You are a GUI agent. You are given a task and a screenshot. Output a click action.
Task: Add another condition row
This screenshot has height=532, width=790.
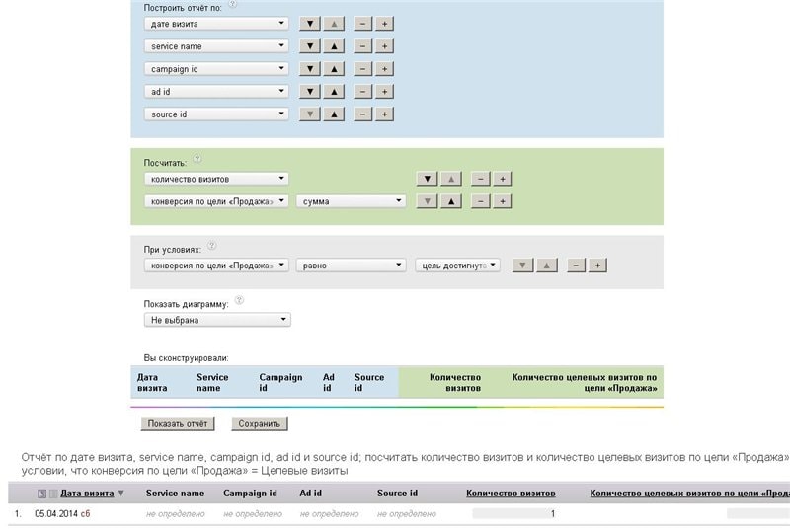point(597,265)
